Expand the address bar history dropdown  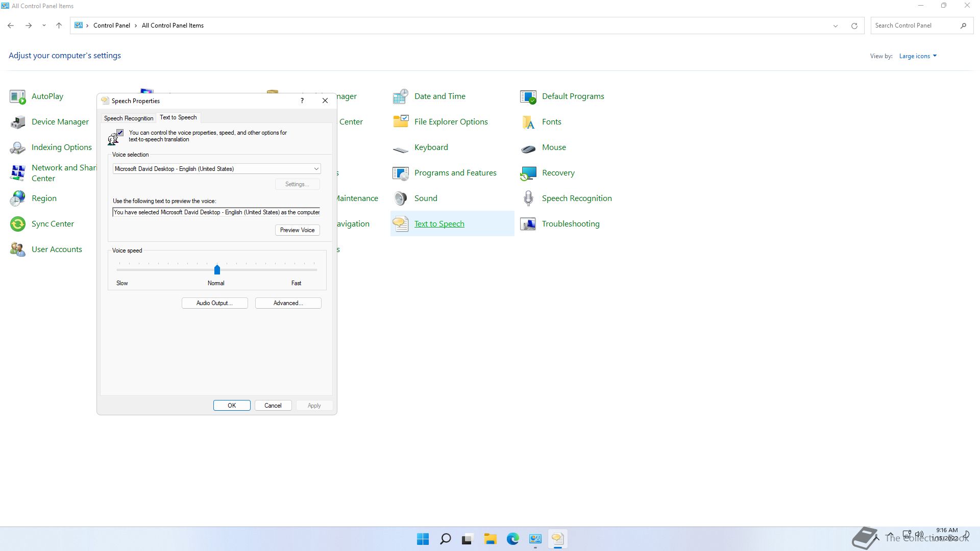click(x=836, y=26)
